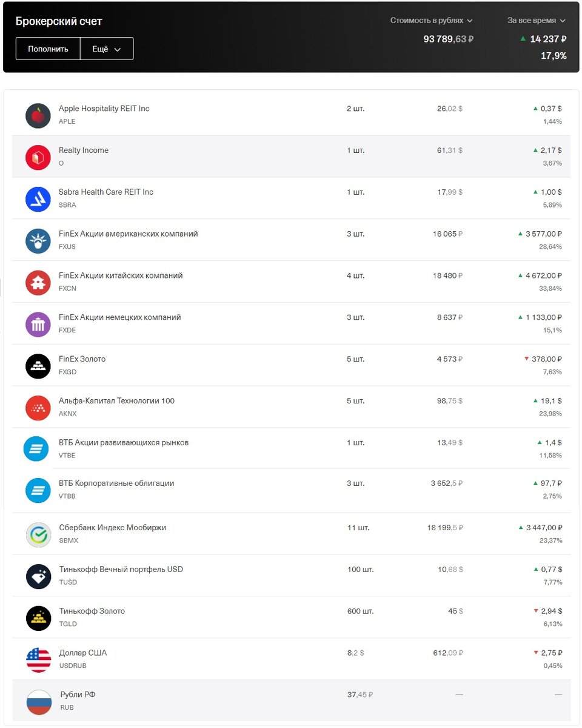Click the total value 93 789,63 ₽
The image size is (582, 728).
[448, 38]
